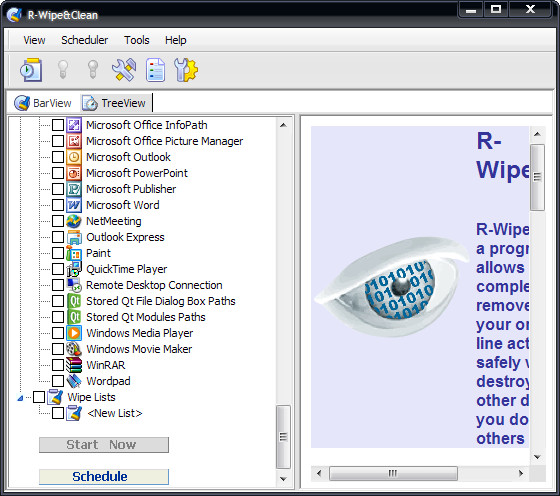560x496 pixels.
Task: Click the Wipe Lists folder icon
Action: click(x=55, y=397)
